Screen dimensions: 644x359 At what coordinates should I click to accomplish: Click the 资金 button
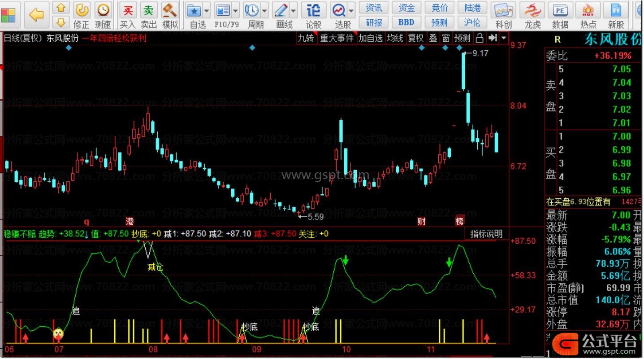point(406,8)
